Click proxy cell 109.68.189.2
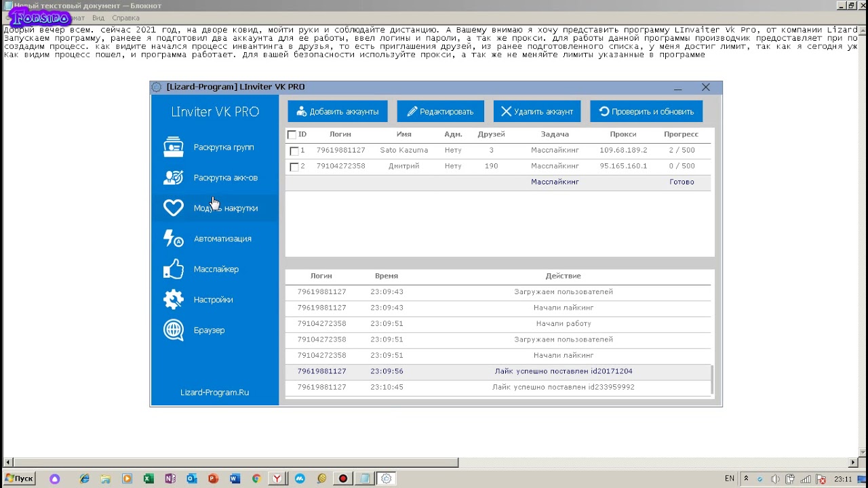868x488 pixels. [623, 150]
